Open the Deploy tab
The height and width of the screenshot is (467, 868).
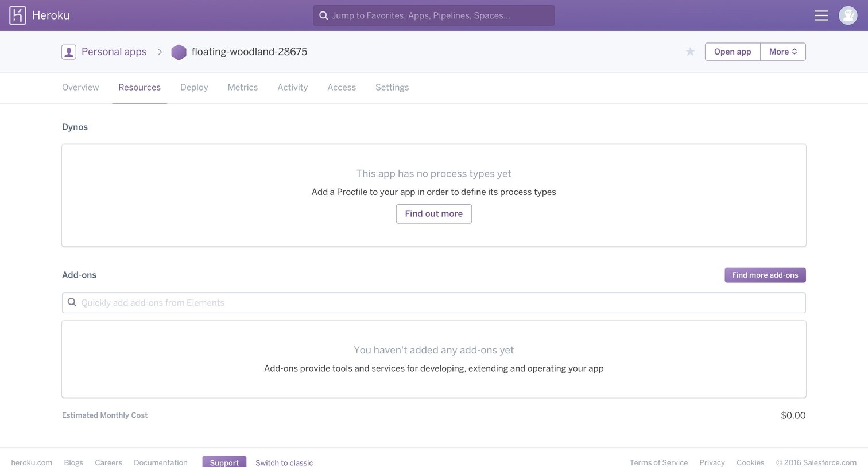194,87
